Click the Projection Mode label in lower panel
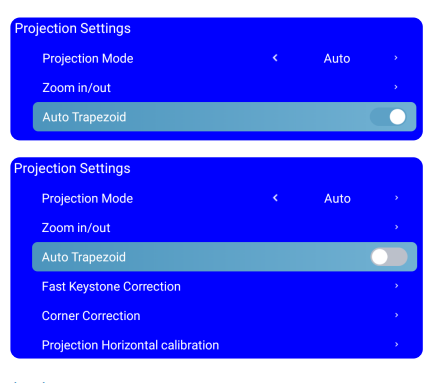447x383 pixels. [x=87, y=199]
